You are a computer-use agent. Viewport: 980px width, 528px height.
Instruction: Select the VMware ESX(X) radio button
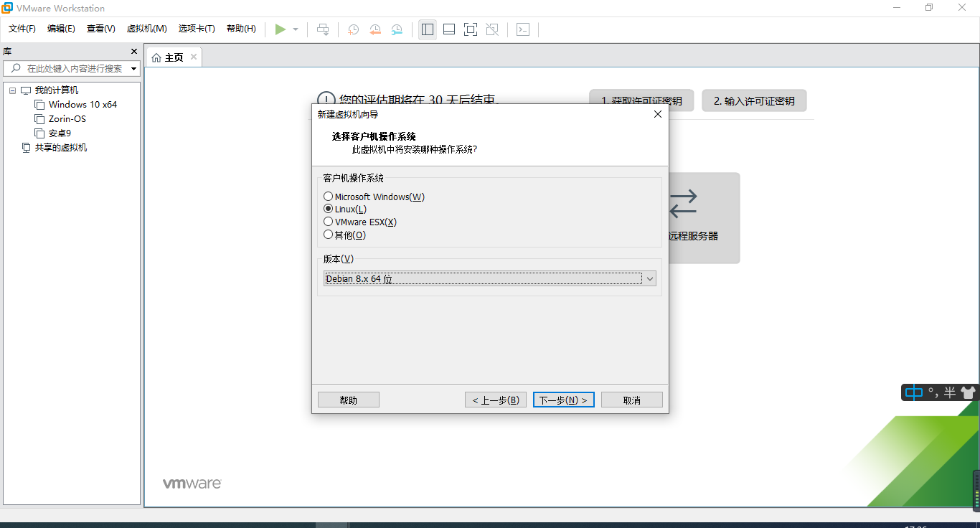(328, 222)
